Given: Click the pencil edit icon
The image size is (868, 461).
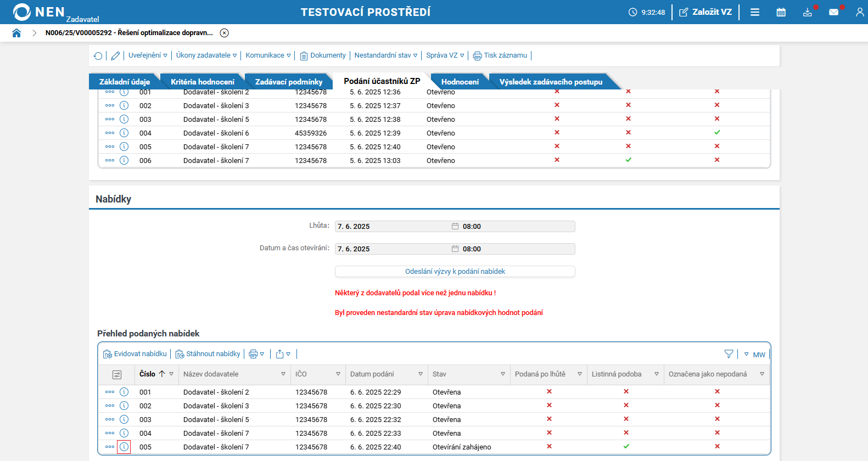Looking at the screenshot, I should pyautogui.click(x=115, y=55).
